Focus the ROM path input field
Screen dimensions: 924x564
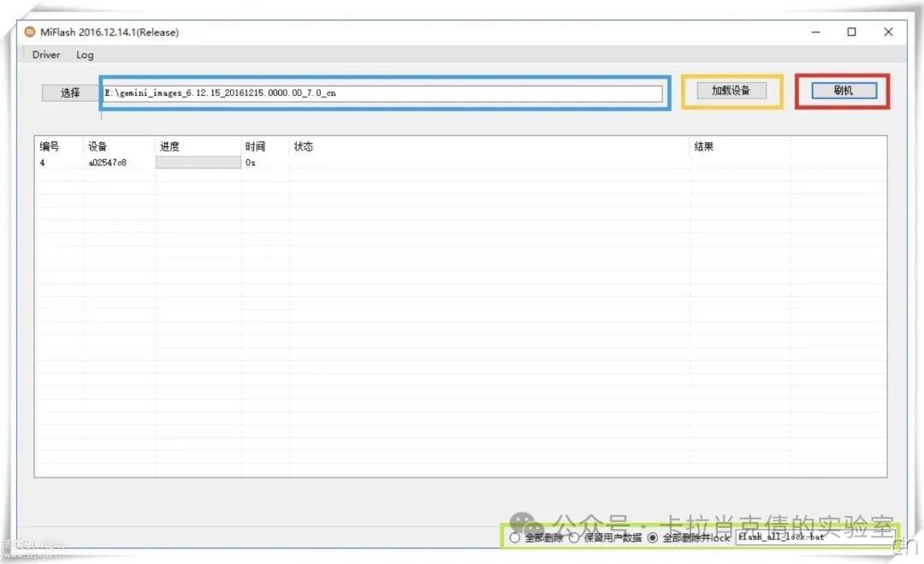[382, 93]
